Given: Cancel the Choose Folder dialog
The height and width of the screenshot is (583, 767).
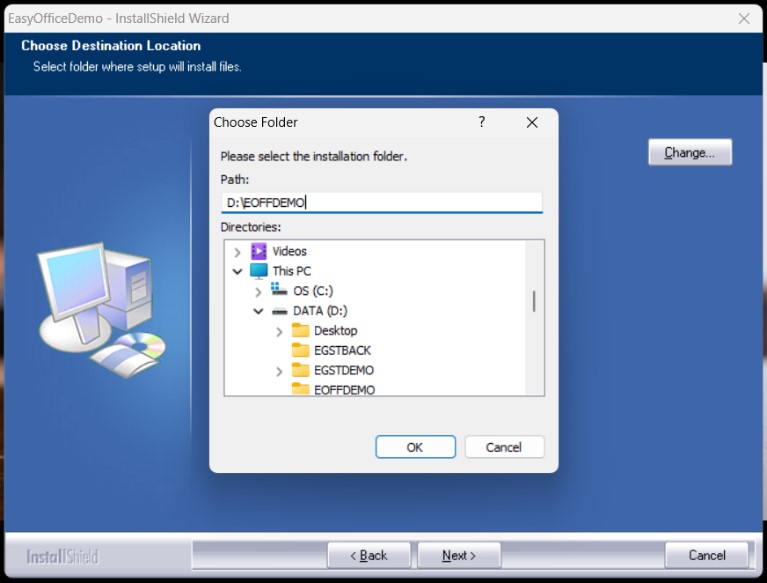Looking at the screenshot, I should 504,447.
